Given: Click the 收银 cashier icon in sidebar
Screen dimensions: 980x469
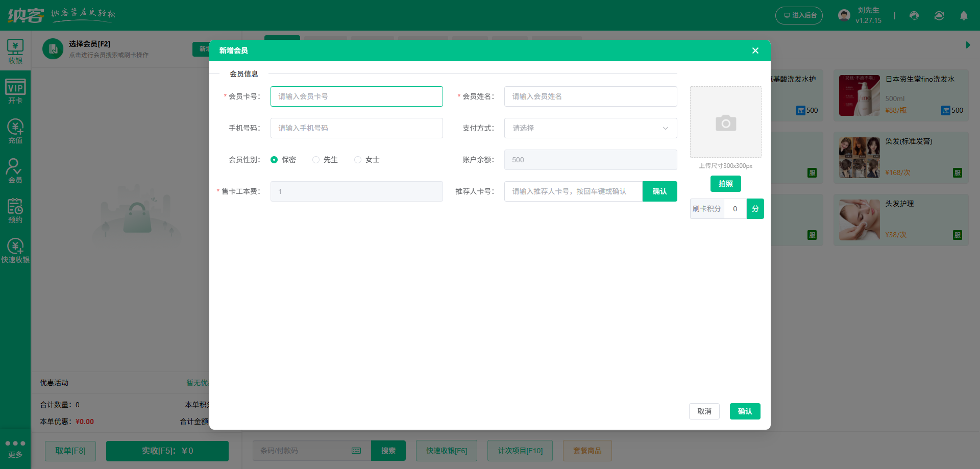Looking at the screenshot, I should [x=15, y=51].
